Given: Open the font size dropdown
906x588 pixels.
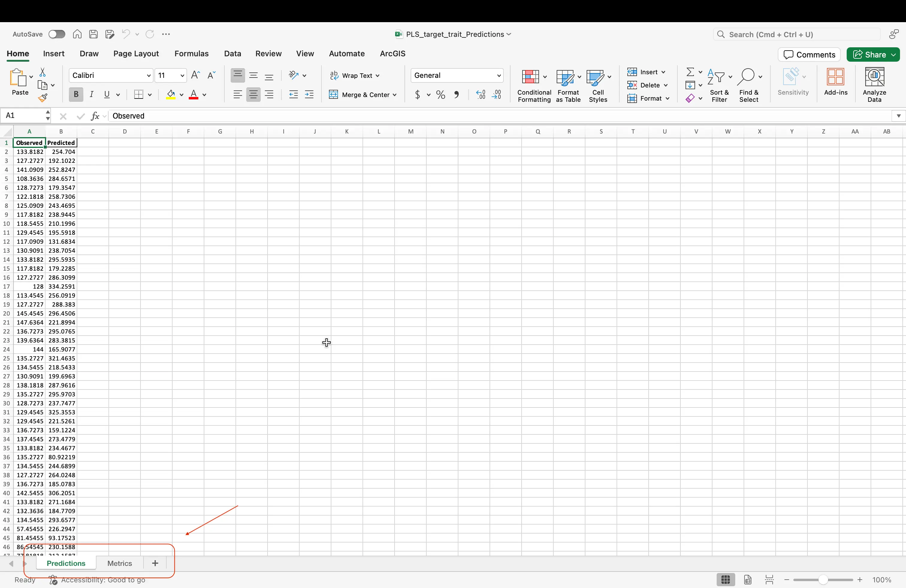Looking at the screenshot, I should click(182, 76).
